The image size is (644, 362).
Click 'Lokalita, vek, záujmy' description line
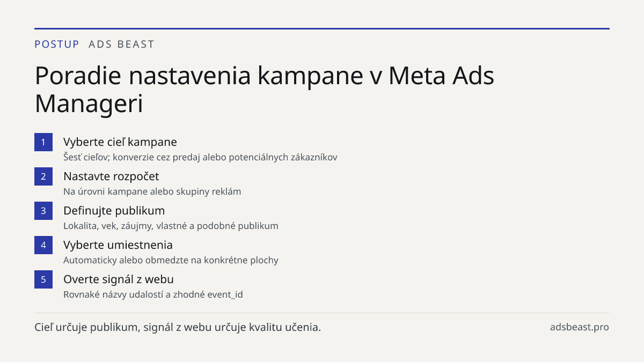point(171,226)
